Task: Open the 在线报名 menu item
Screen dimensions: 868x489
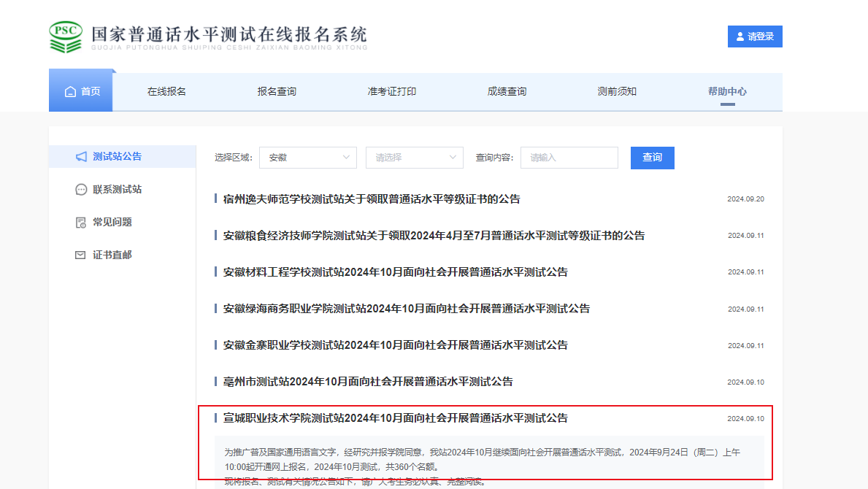Action: tap(166, 91)
